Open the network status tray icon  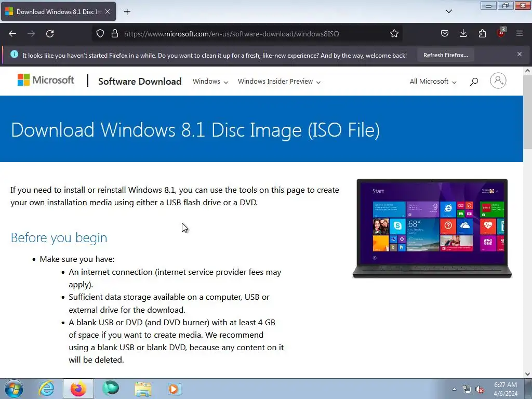click(x=467, y=389)
